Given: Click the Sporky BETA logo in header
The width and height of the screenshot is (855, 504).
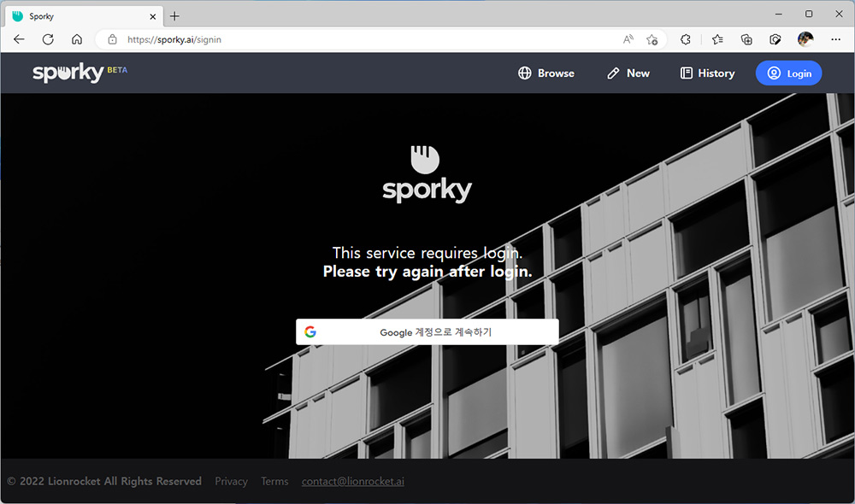Looking at the screenshot, I should pyautogui.click(x=80, y=73).
